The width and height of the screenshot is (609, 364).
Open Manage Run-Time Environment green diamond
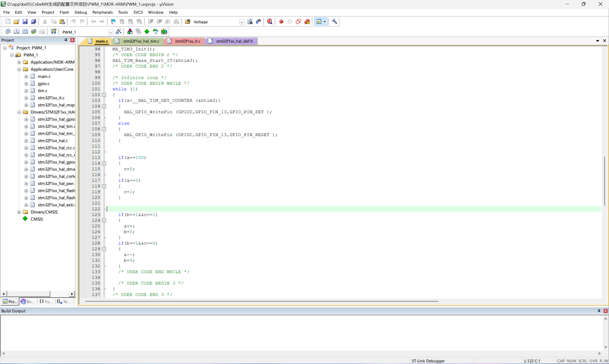tap(147, 31)
